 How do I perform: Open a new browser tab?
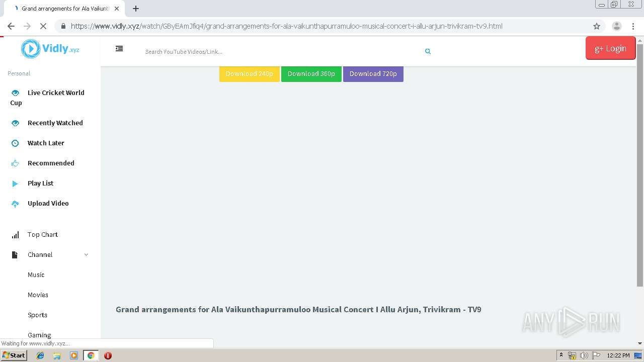click(135, 9)
